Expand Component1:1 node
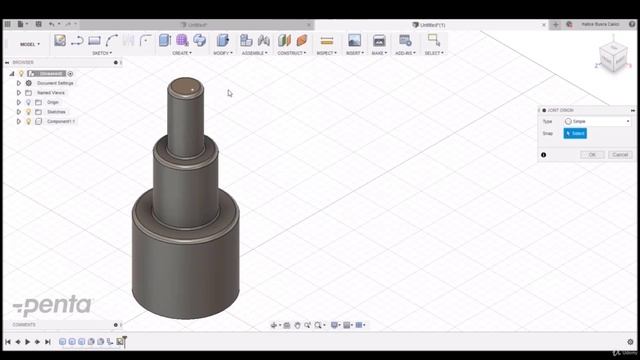Viewport: 640px width, 360px height. click(x=18, y=122)
